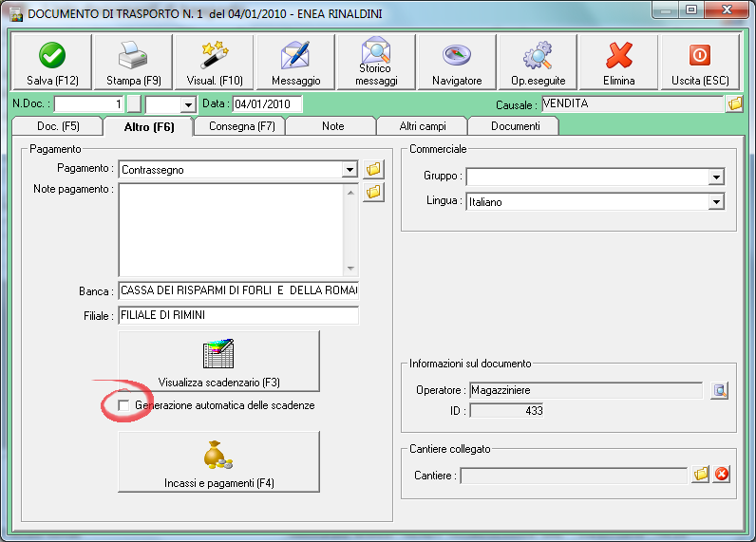Click Visualizza scadenzario (F3) button
The image size is (756, 542).
tap(218, 362)
